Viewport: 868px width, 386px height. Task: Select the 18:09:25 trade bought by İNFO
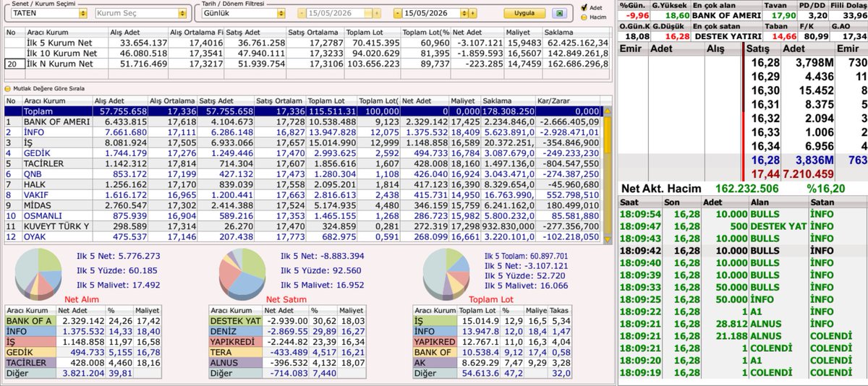743,299
